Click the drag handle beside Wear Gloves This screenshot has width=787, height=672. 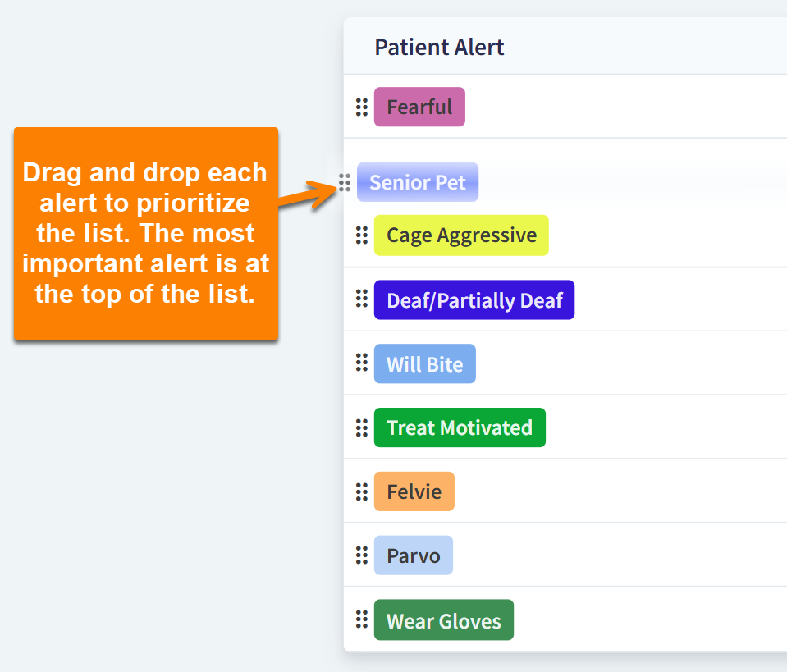click(361, 619)
